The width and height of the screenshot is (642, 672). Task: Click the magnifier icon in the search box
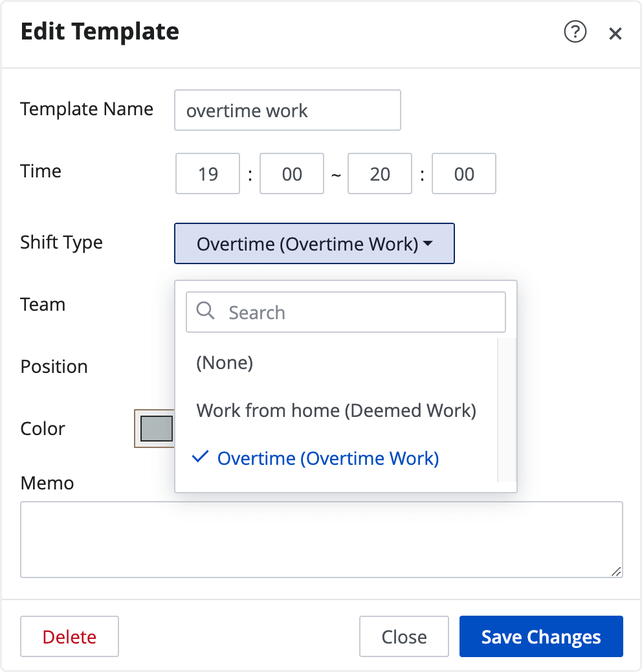tap(205, 310)
